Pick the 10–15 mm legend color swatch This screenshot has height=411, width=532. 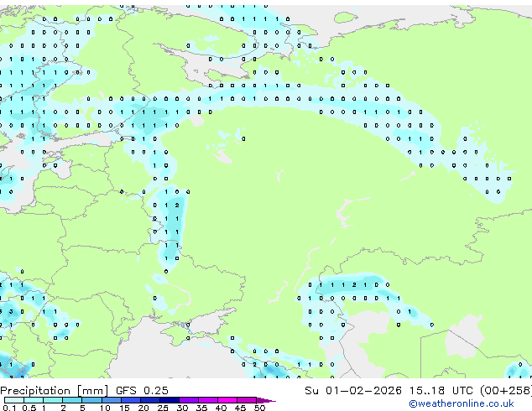pyautogui.click(x=111, y=400)
